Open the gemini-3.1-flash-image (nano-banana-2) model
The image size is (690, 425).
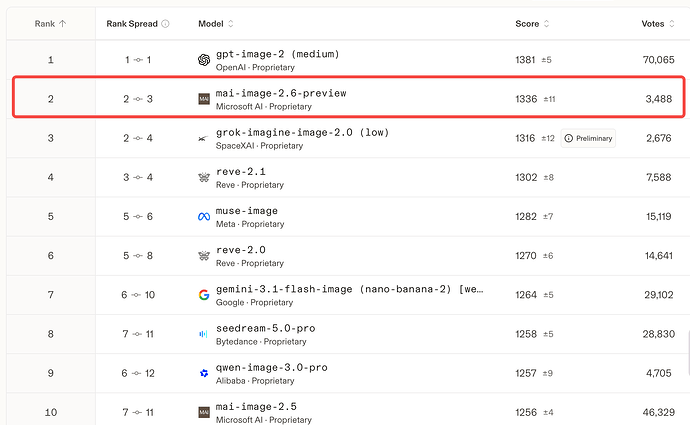click(x=350, y=289)
